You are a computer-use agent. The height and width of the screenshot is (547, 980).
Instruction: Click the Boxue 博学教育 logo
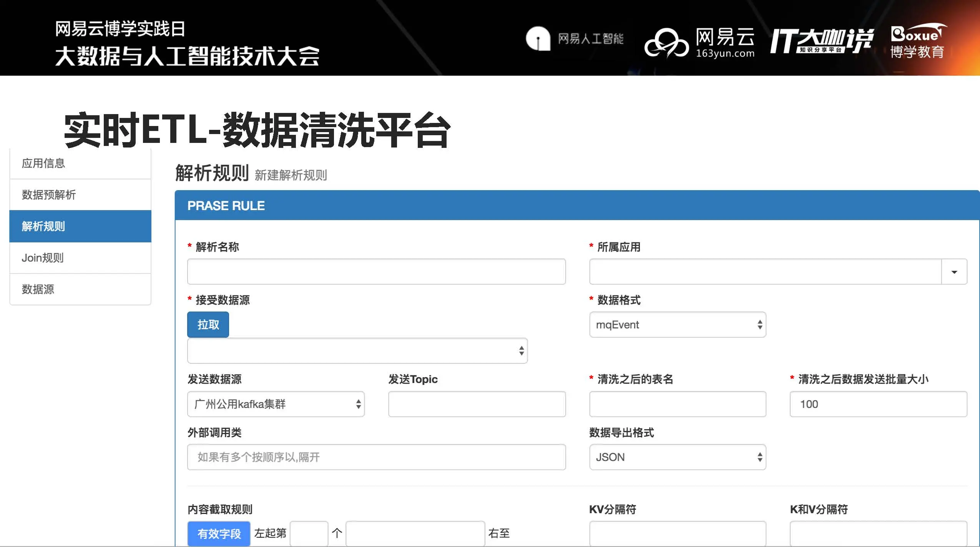point(917,41)
